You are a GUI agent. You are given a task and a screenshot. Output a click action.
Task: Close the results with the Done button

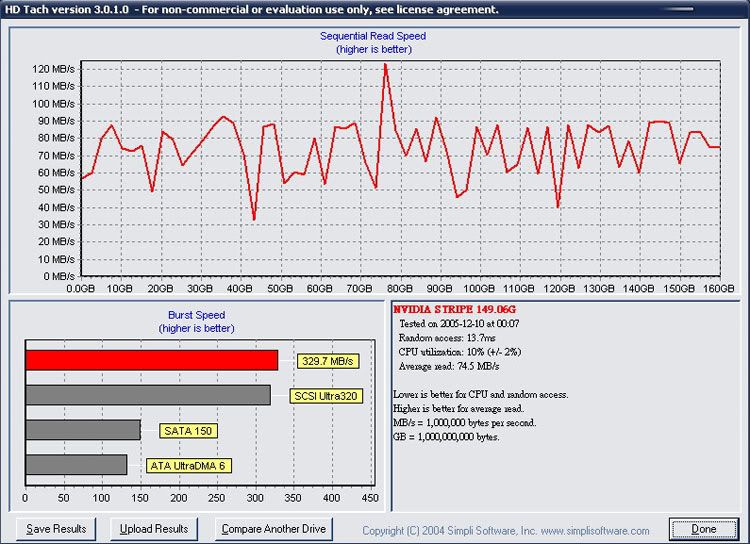click(704, 529)
